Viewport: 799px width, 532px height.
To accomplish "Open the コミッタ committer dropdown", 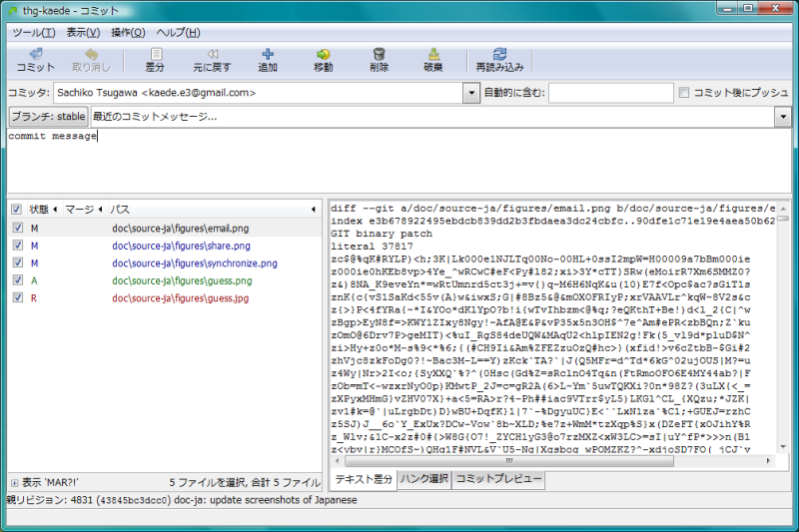I will click(471, 93).
